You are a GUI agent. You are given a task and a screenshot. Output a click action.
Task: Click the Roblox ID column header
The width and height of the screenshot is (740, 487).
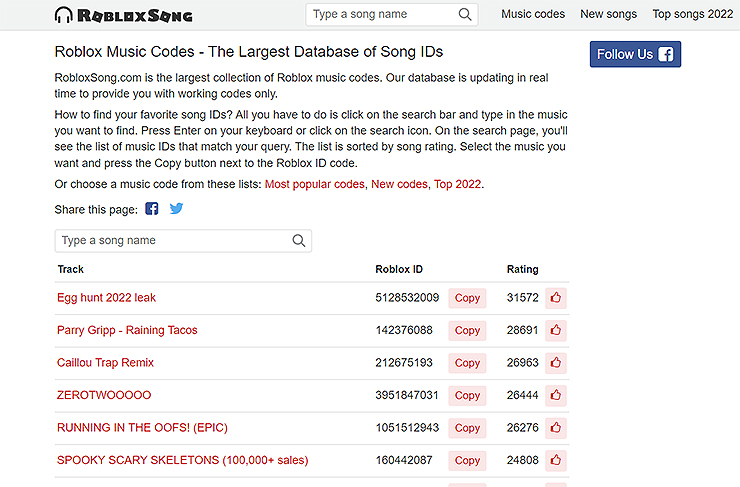399,269
